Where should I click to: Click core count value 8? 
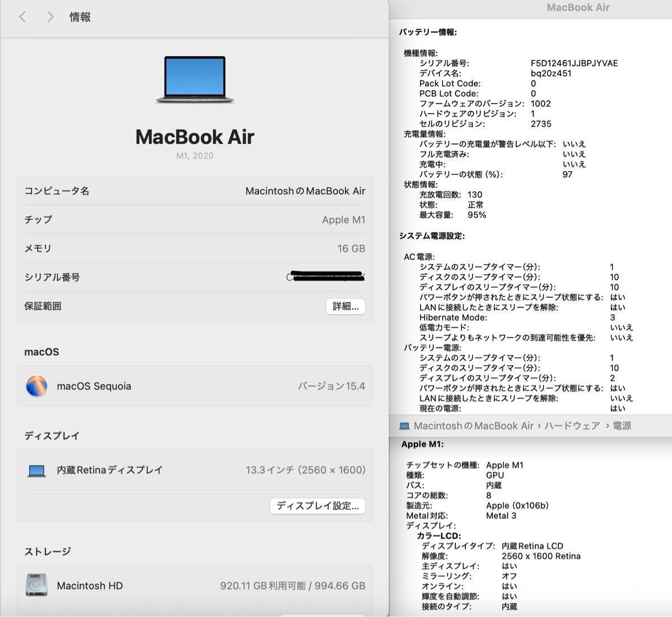(x=489, y=495)
